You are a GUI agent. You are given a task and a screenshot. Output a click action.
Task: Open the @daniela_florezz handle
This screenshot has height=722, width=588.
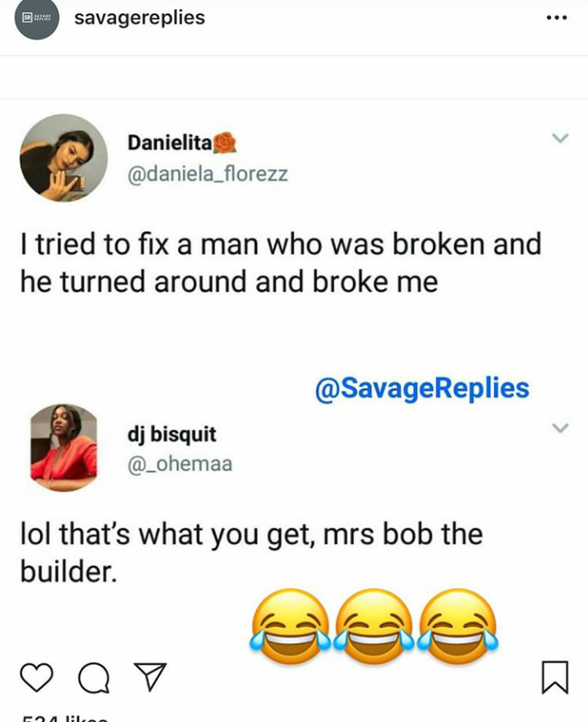[207, 174]
